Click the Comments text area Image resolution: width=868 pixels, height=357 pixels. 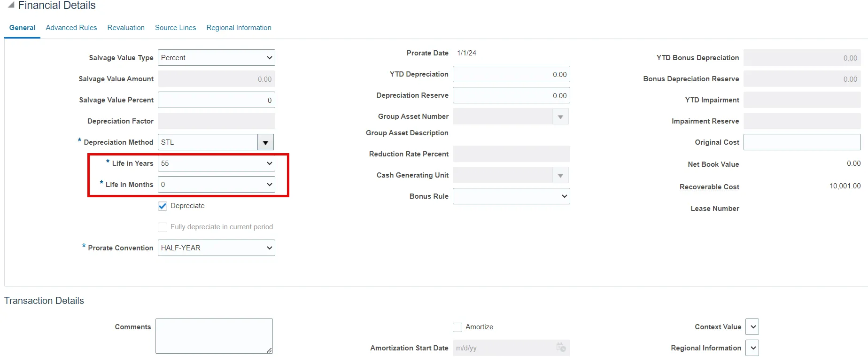click(214, 336)
